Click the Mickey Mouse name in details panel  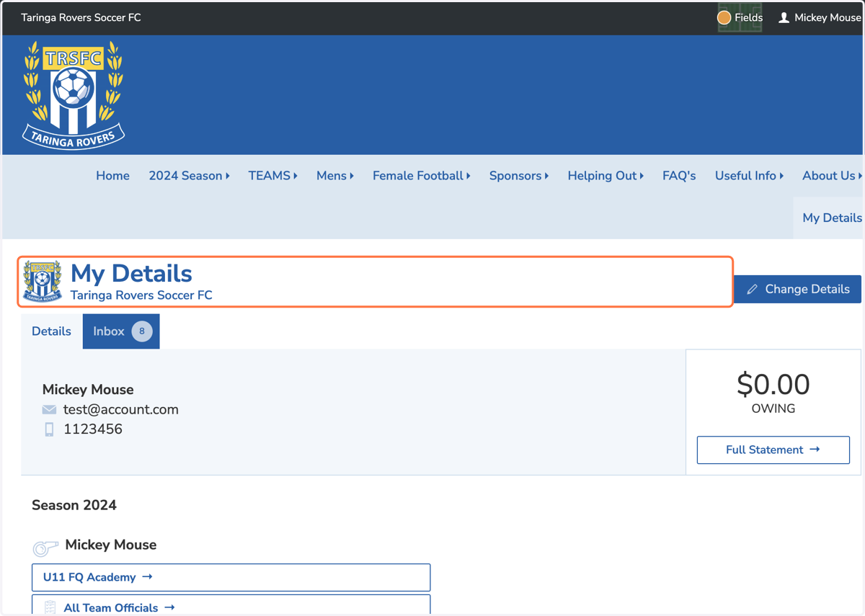pos(88,390)
